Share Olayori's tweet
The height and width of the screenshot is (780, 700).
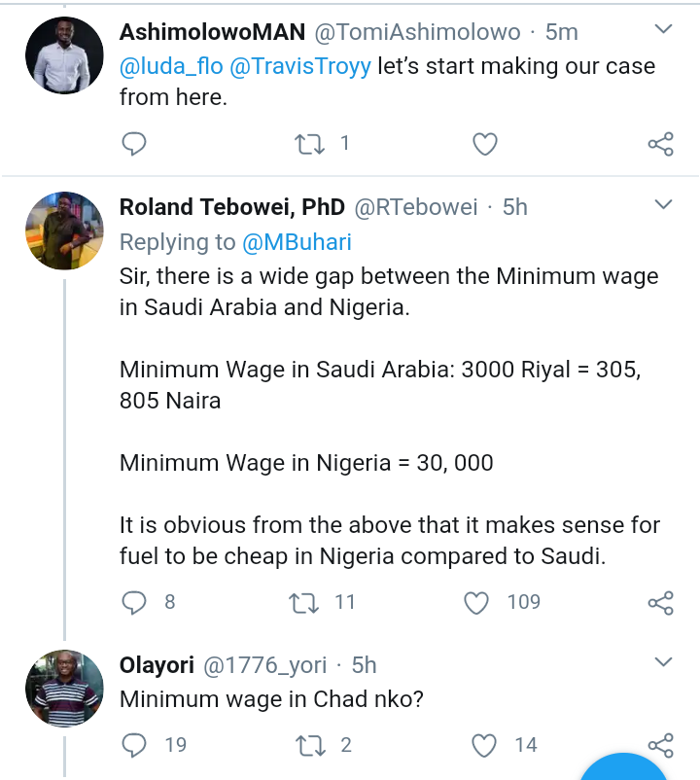pos(660,746)
